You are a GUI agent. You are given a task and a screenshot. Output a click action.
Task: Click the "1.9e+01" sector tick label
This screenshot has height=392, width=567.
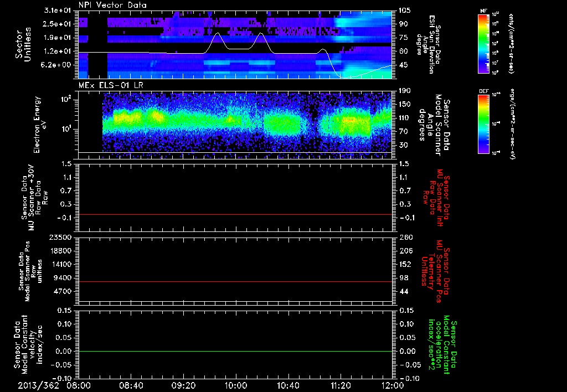click(x=58, y=38)
